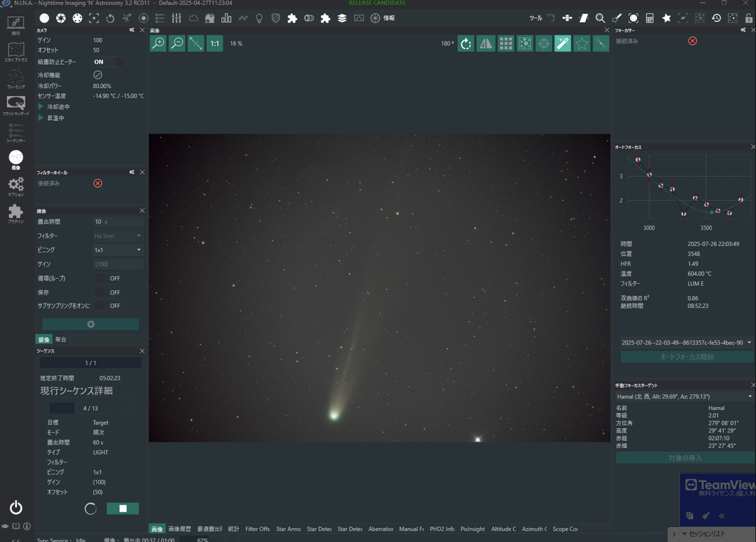Open the Sky Atlas sidebar icon
This screenshot has width=756, height=542.
(x=16, y=52)
